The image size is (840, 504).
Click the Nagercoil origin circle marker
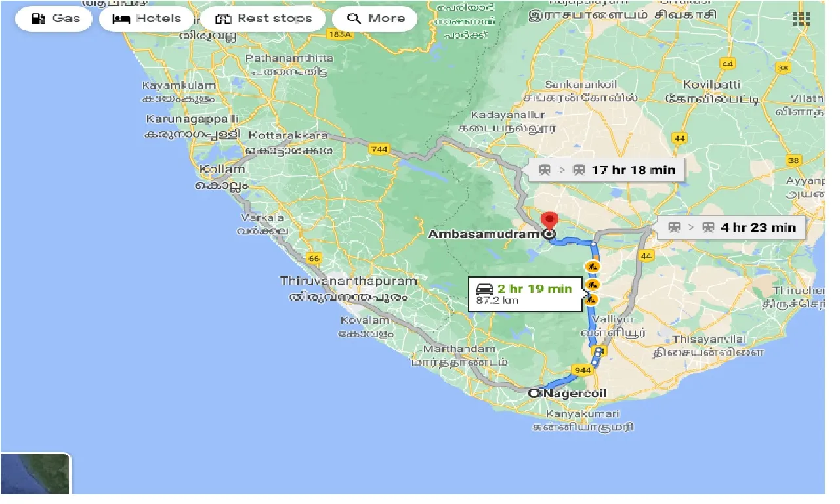tap(534, 393)
